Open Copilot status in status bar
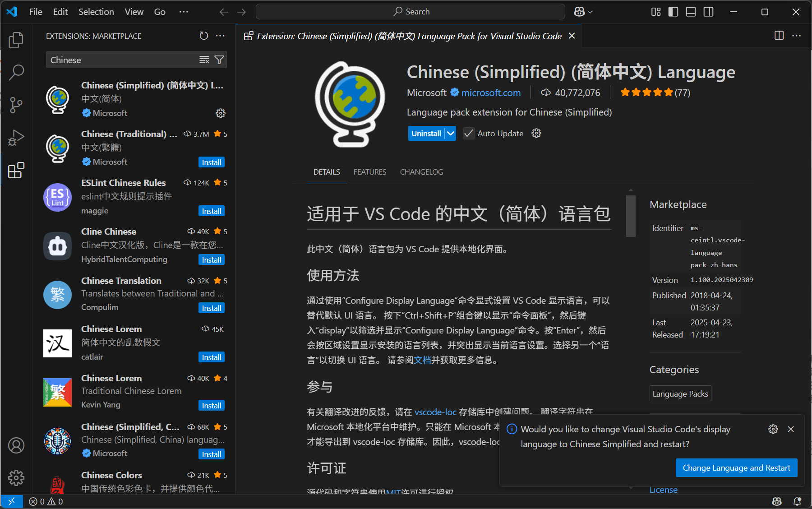Image resolution: width=812 pixels, height=509 pixels. click(777, 501)
